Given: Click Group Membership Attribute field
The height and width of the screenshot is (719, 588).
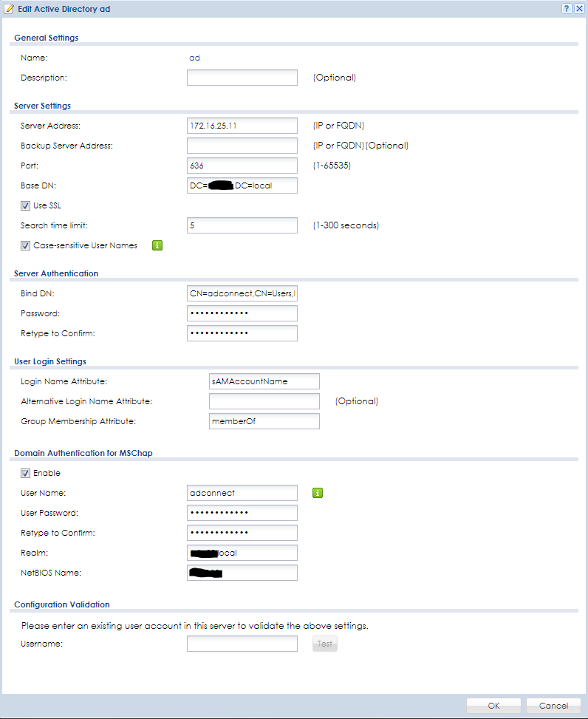Looking at the screenshot, I should click(x=264, y=421).
